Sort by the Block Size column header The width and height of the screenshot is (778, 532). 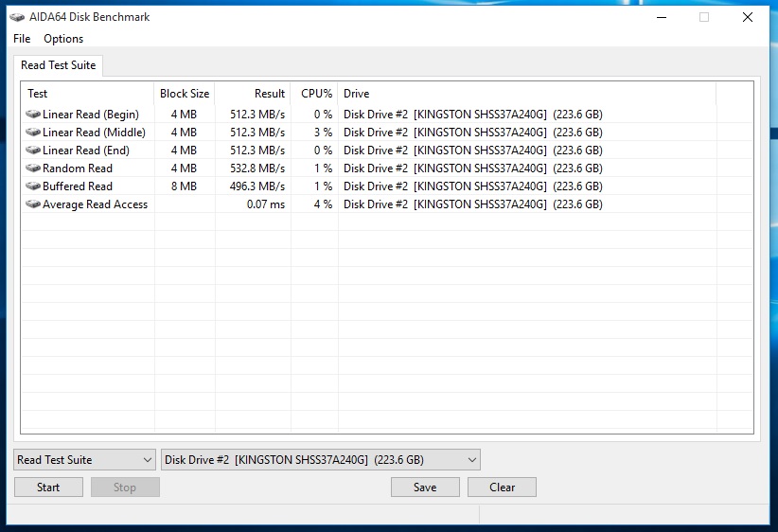[x=185, y=94]
